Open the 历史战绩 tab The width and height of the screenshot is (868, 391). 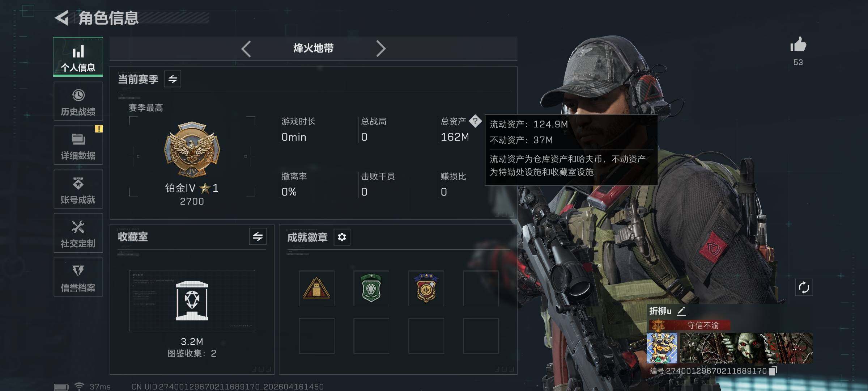click(78, 101)
